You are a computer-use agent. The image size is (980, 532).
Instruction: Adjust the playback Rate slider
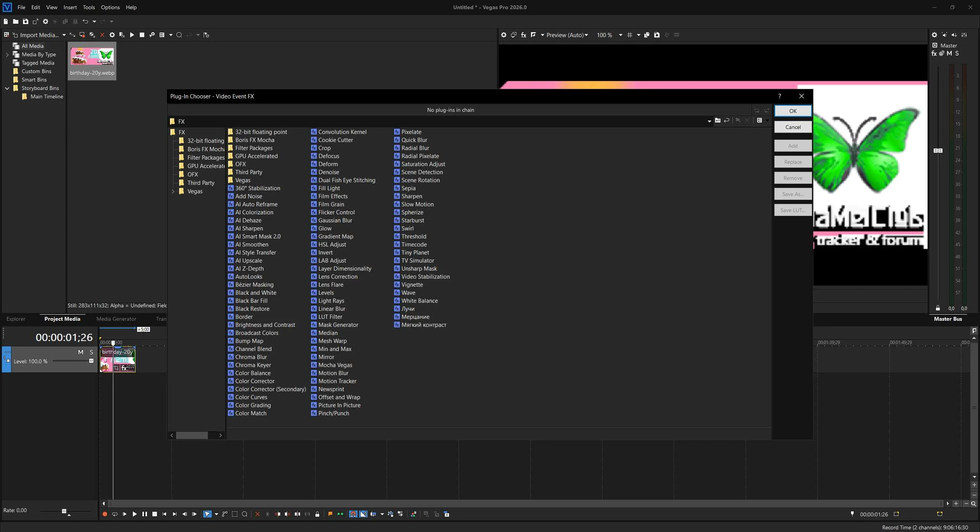tap(64, 511)
